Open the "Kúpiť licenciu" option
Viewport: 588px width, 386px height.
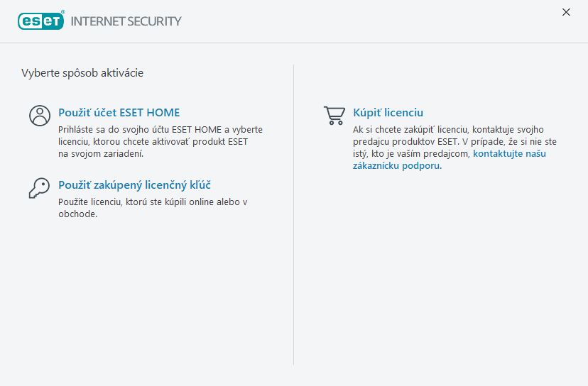point(388,112)
